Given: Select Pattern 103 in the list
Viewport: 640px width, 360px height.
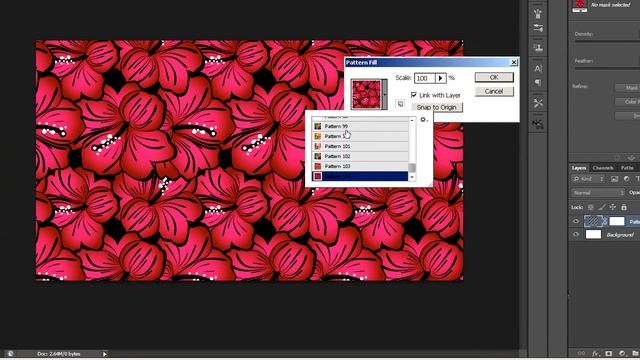Looking at the screenshot, I should point(360,166).
